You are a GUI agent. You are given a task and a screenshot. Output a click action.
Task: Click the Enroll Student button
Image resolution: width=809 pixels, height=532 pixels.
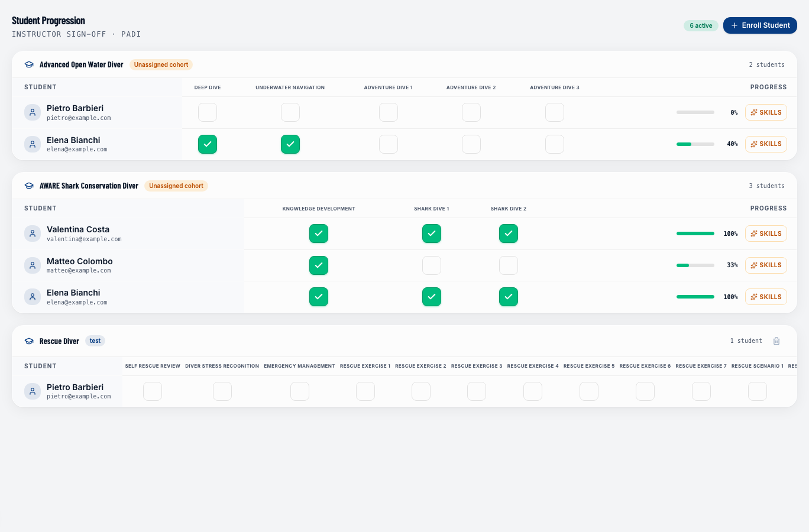click(x=760, y=25)
